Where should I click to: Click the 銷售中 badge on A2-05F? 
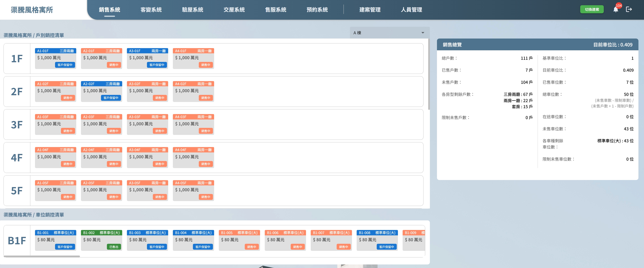(114, 197)
